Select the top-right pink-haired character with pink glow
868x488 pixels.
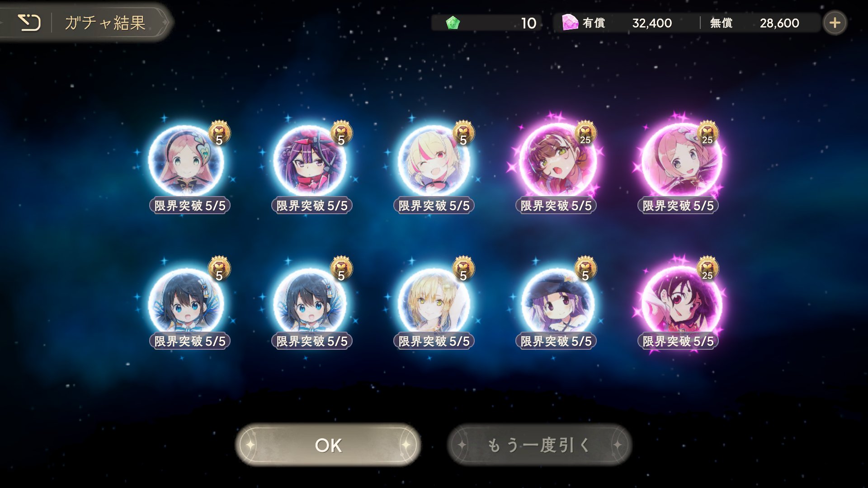coord(679,160)
